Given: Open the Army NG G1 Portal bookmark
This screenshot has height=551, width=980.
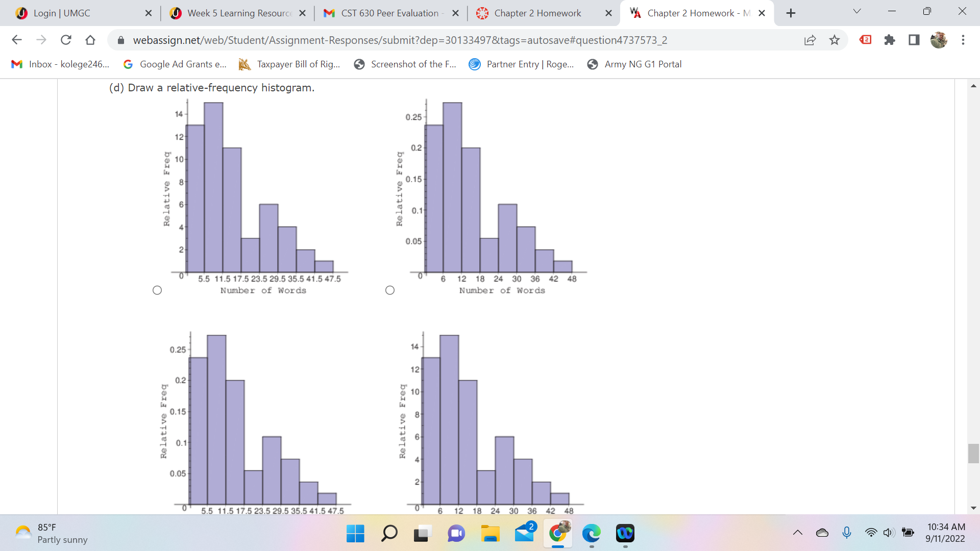Looking at the screenshot, I should tap(634, 64).
